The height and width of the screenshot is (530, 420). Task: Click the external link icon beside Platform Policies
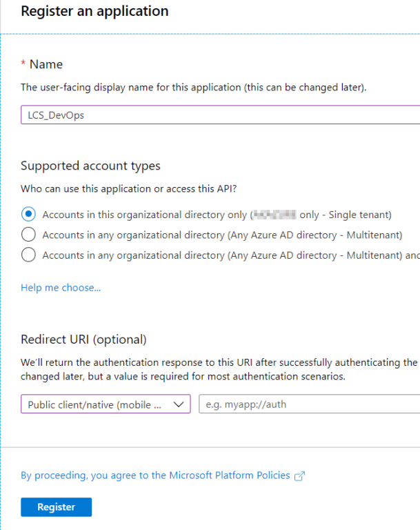tap(299, 475)
